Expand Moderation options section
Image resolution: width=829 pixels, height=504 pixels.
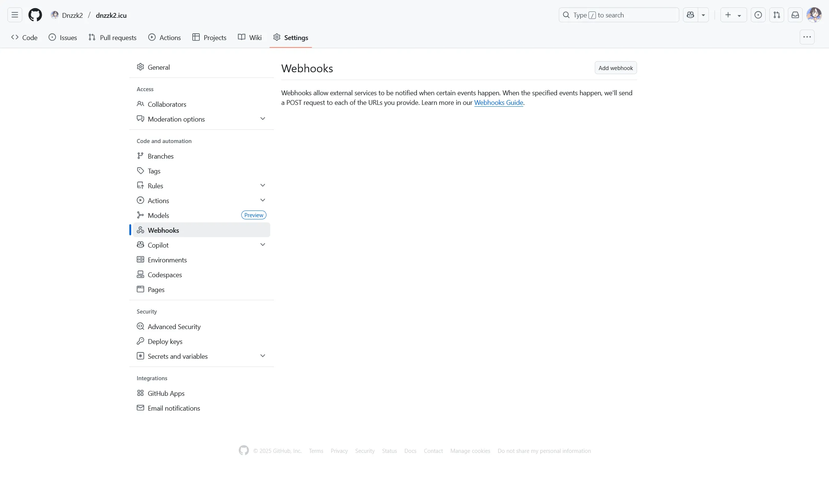tap(263, 119)
